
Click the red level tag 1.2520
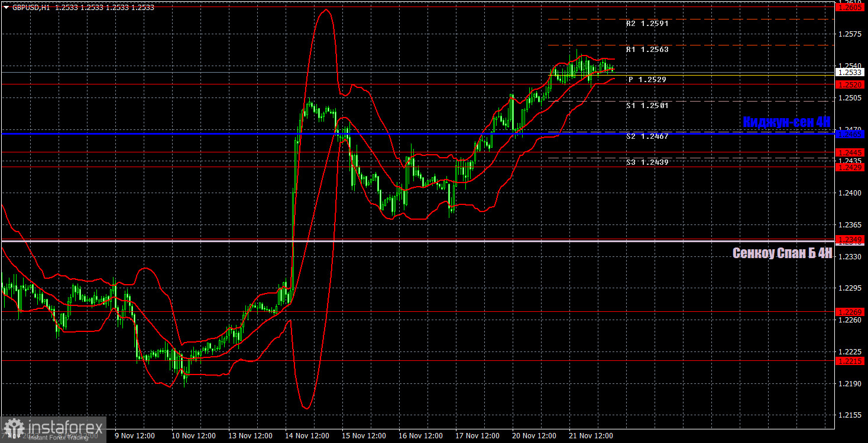point(850,84)
